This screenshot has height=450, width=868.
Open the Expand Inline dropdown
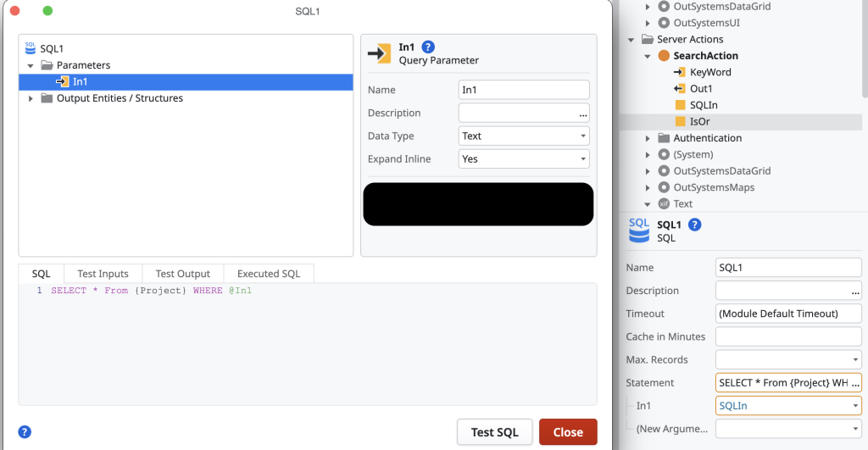524,158
